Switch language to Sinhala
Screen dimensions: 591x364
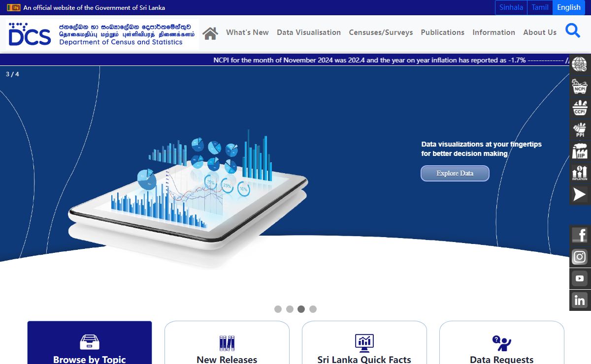point(511,7)
